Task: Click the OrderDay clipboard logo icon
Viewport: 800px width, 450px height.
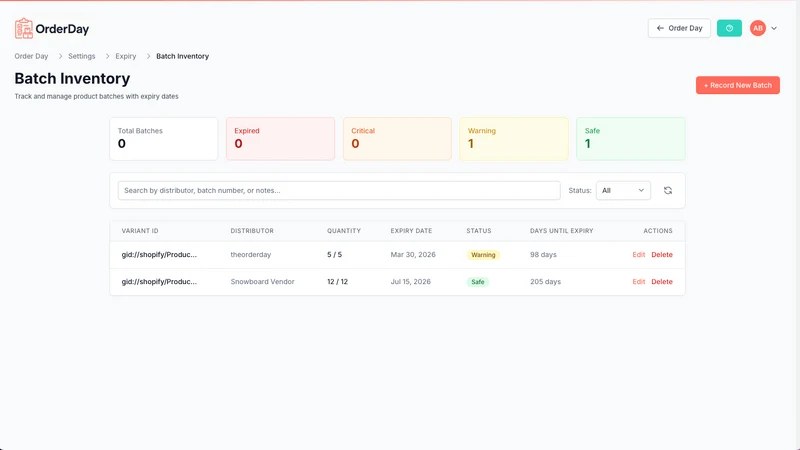Action: [23, 29]
